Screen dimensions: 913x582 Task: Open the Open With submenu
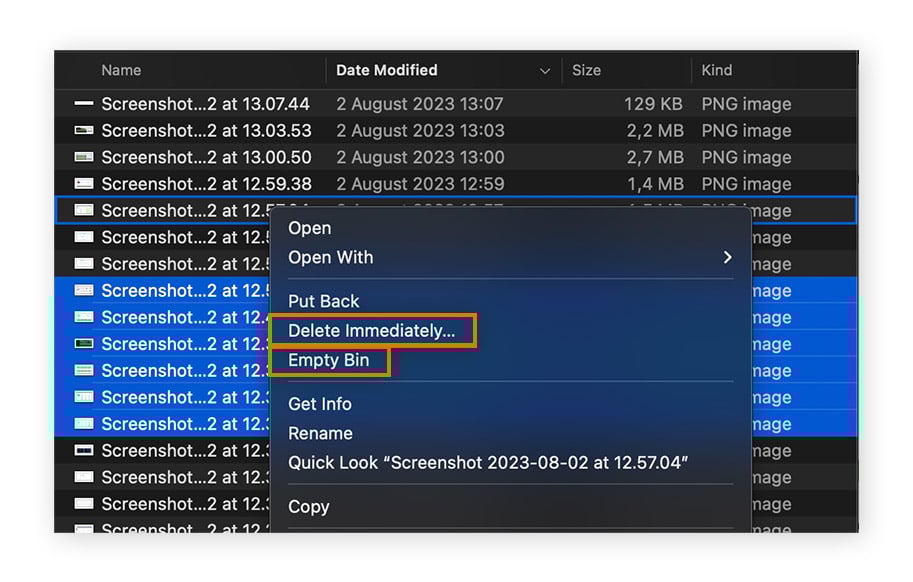click(330, 257)
